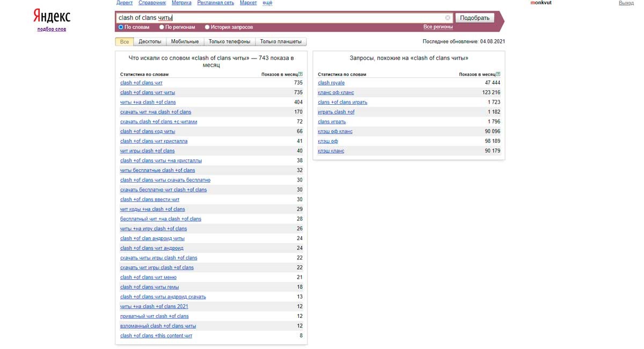Viewport: 644px width, 349px height.
Task: Open 'clash +of clans читы +на кристаллы'
Action: pyautogui.click(x=161, y=161)
